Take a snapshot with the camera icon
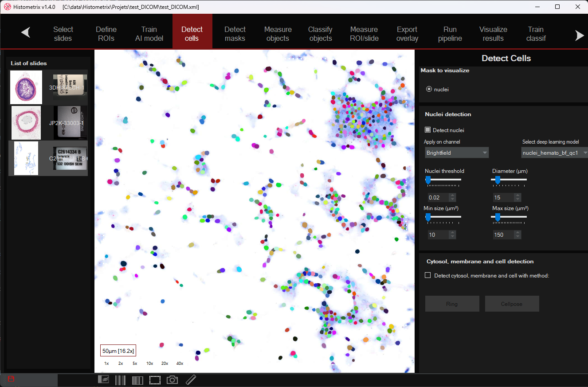Screen dimensions: 588x387 point(172,380)
